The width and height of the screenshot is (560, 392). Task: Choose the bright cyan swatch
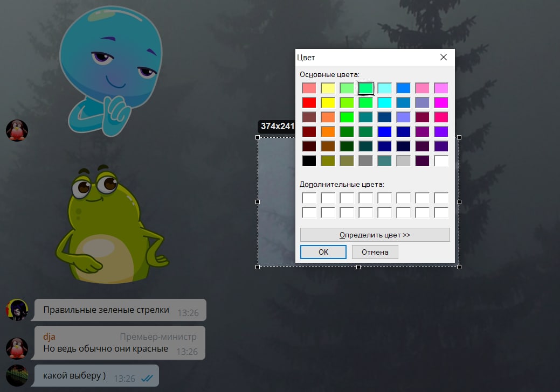(385, 103)
